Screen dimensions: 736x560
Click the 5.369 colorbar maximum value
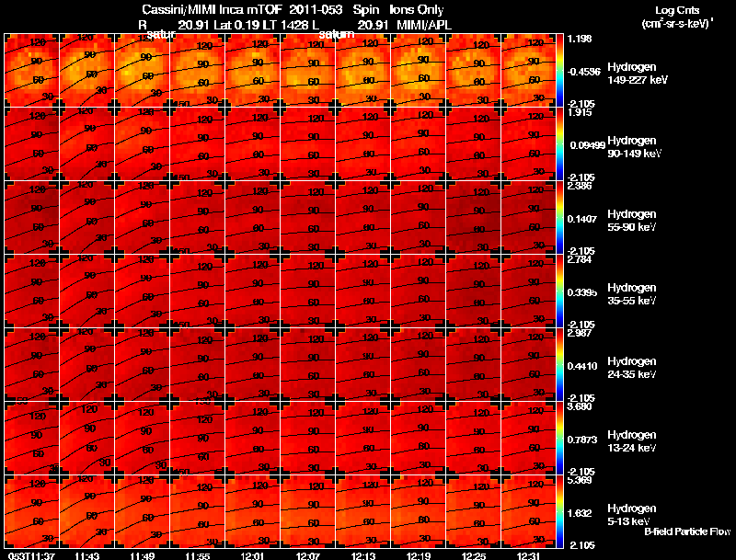click(580, 480)
